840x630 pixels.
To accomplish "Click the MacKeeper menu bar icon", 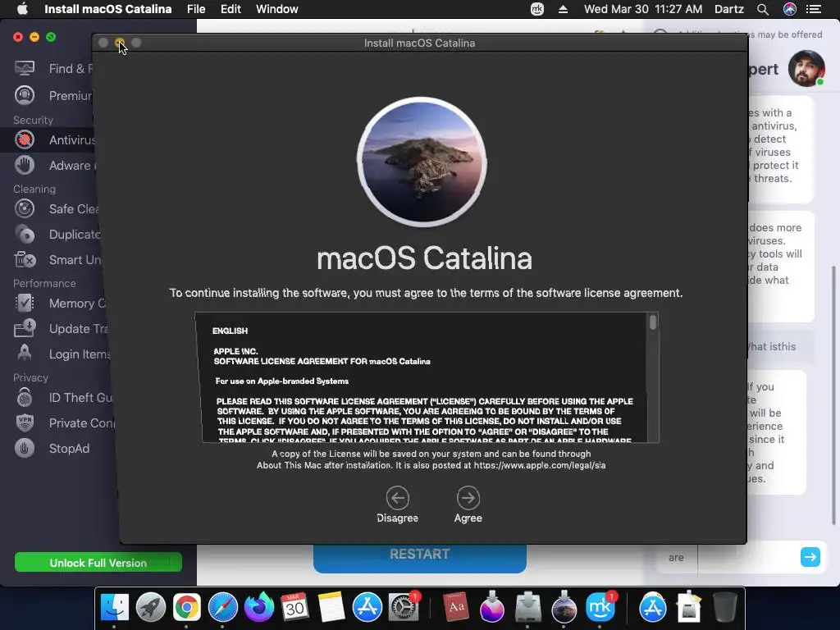I will pyautogui.click(x=537, y=9).
